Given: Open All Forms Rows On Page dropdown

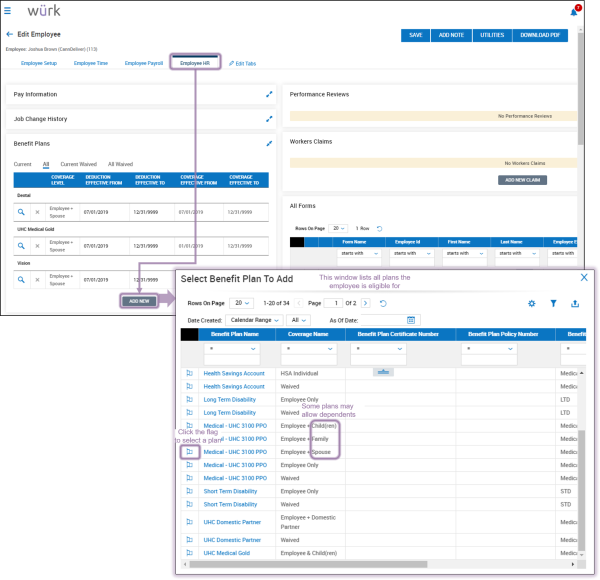Looking at the screenshot, I should 338,228.
